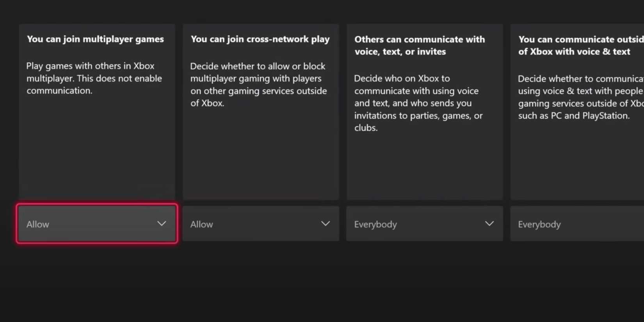644x322 pixels.
Task: Click 'Decide whether to allow or block' description
Action: click(258, 84)
